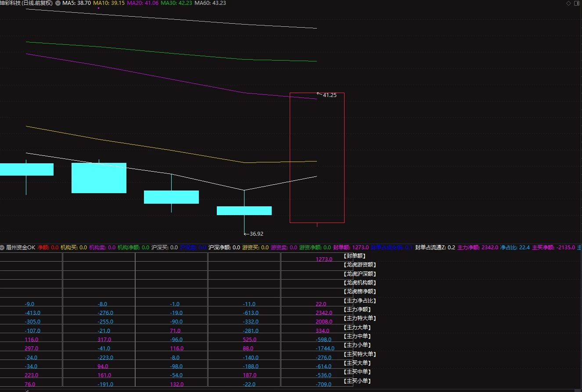This screenshot has height=392, width=582.
Task: Toggle the side panel layout icon at top right
Action: (x=577, y=3)
